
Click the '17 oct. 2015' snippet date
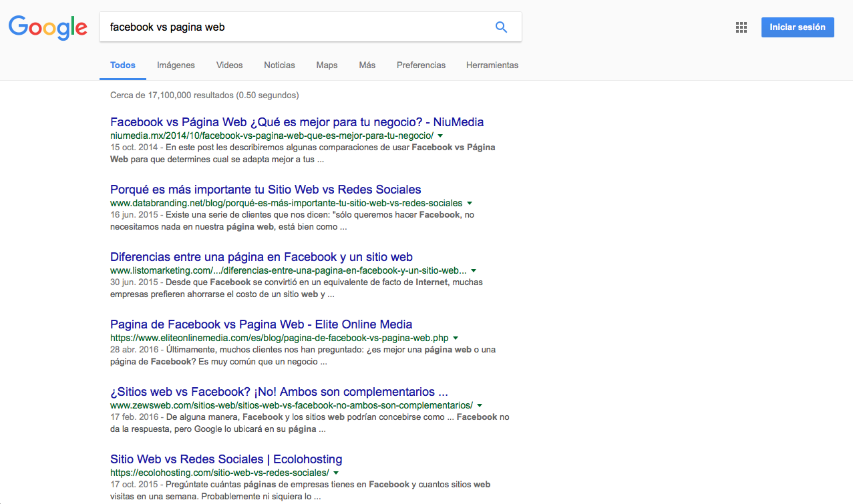pos(134,484)
